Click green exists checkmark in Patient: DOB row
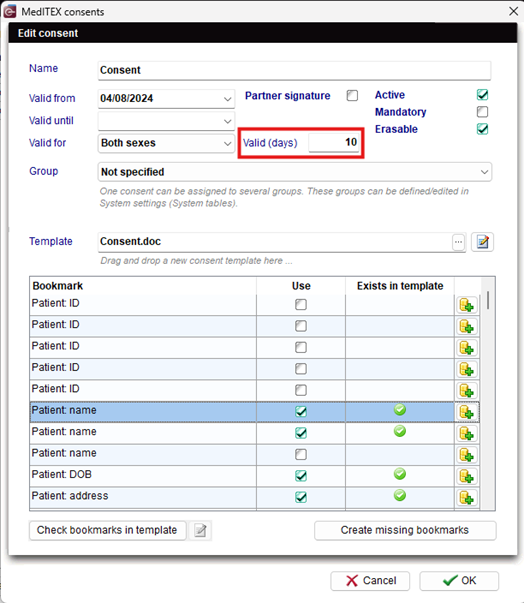The height and width of the screenshot is (603, 524). [400, 474]
